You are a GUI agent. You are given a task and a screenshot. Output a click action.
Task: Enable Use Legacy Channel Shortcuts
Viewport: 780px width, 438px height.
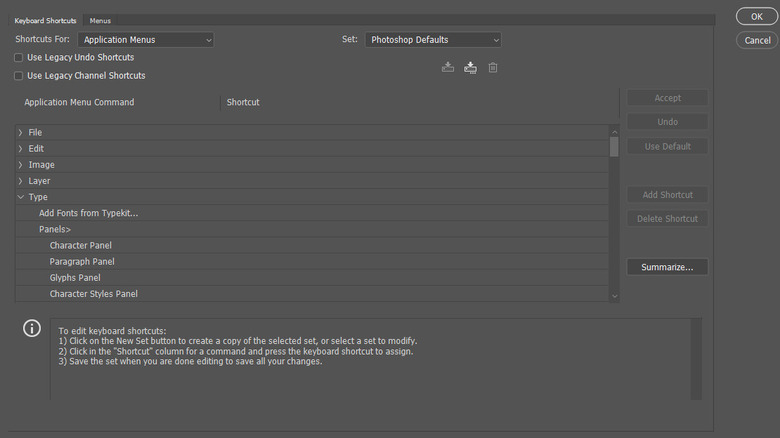(19, 76)
